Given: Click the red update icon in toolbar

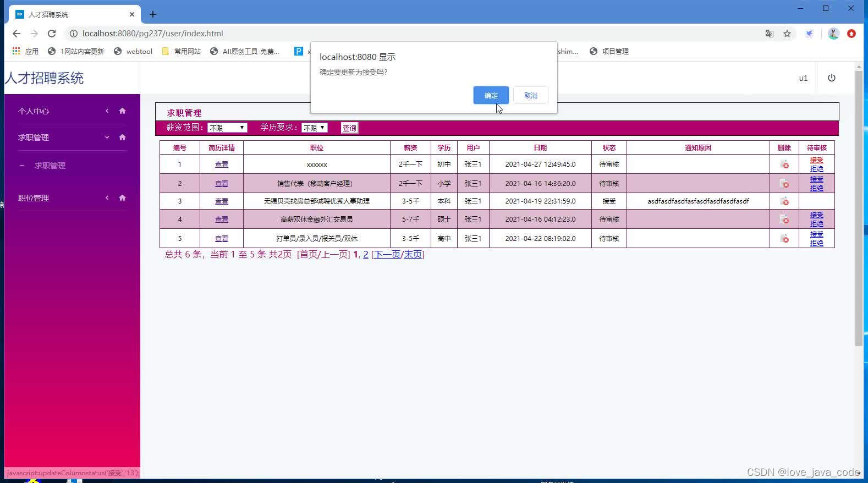Looking at the screenshot, I should click(851, 34).
